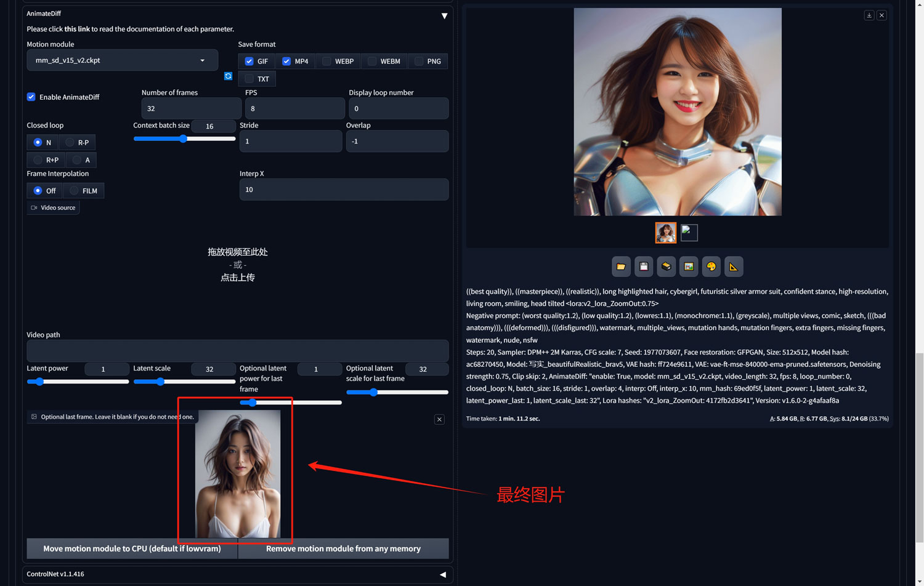924x586 pixels.
Task: Expand the ControlNet v1.1.416 section
Action: 443,574
